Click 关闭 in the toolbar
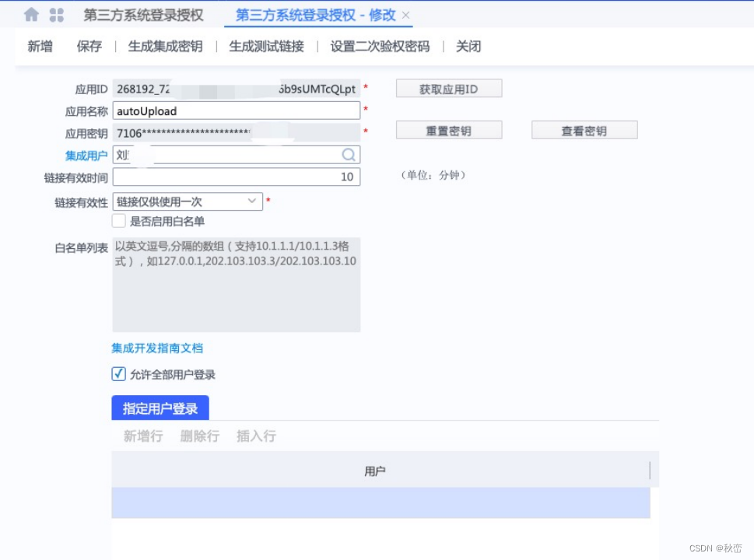This screenshot has width=754, height=560. (468, 46)
